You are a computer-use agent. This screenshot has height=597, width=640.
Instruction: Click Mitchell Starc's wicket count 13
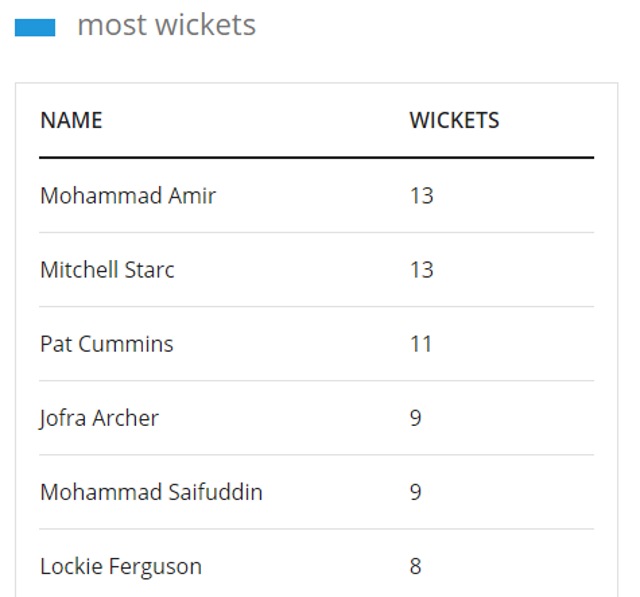422,270
